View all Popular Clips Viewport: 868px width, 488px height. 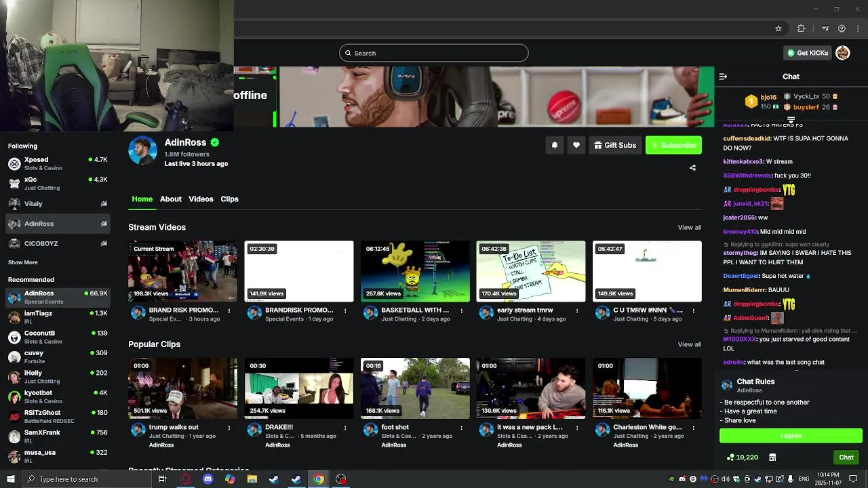[690, 344]
